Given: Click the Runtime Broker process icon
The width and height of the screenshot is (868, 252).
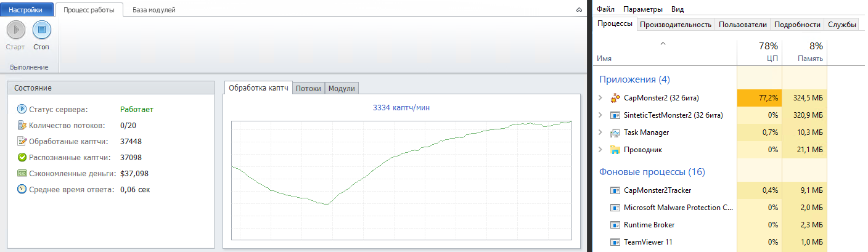Looking at the screenshot, I should [x=615, y=225].
